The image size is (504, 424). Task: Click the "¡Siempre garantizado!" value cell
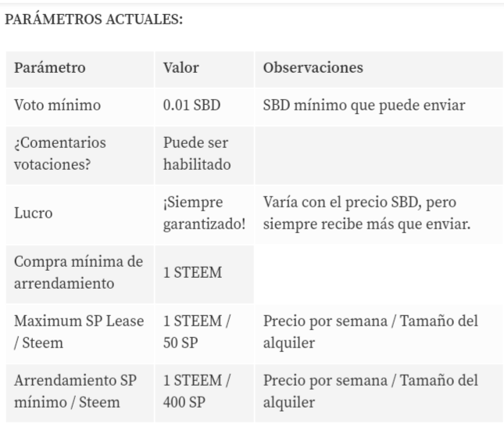(203, 213)
